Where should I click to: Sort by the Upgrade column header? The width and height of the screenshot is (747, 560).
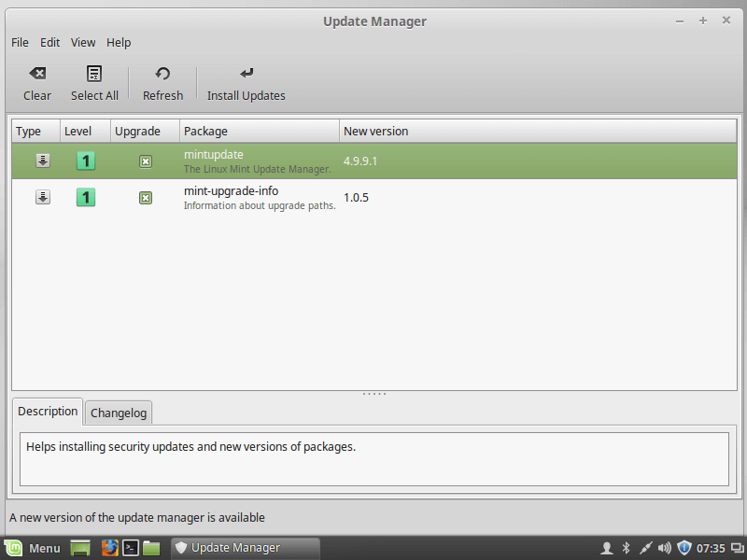click(x=145, y=131)
